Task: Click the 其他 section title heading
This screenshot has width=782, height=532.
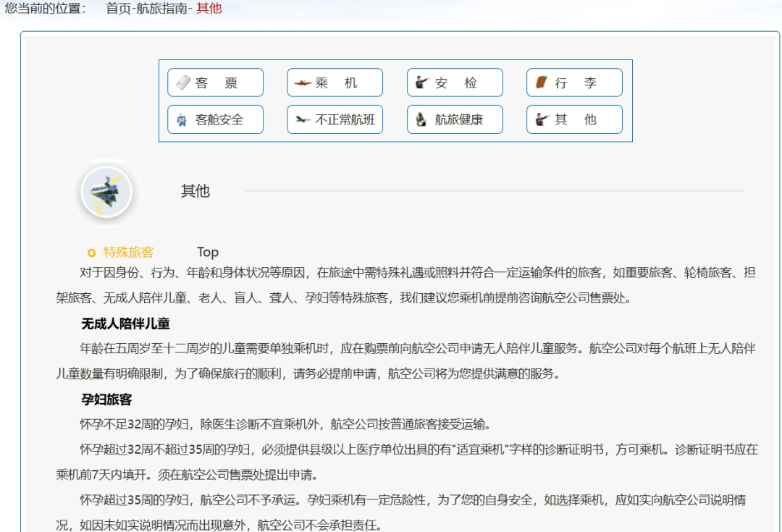Action: [195, 191]
